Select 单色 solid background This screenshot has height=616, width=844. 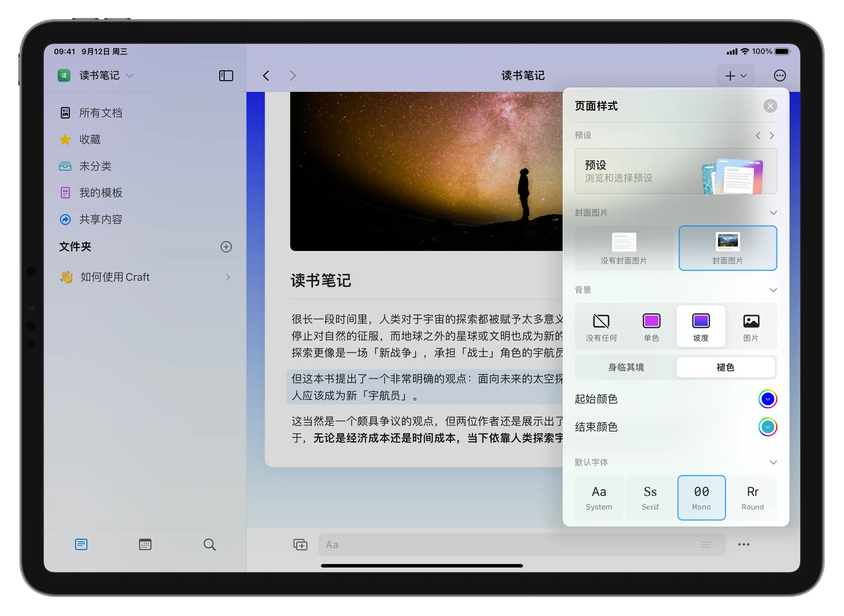(651, 327)
